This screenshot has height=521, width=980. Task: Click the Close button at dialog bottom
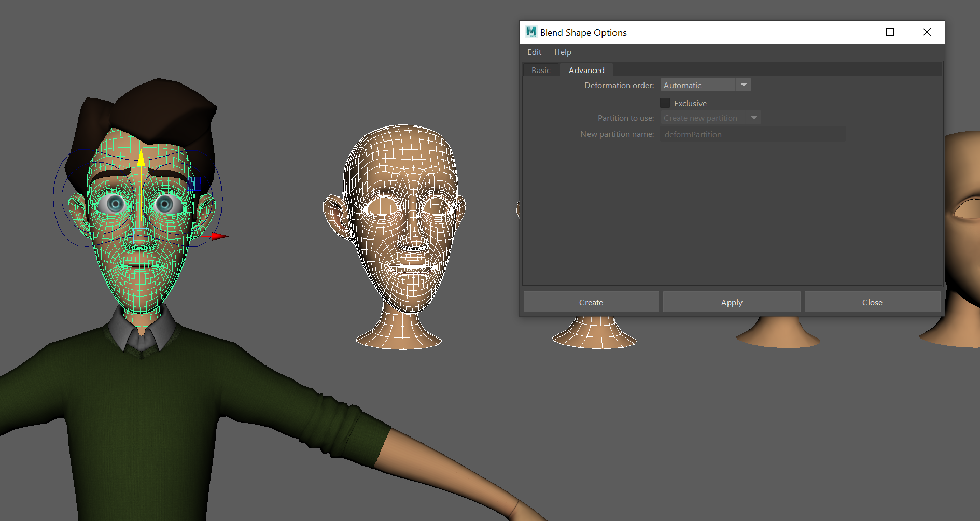click(x=872, y=302)
